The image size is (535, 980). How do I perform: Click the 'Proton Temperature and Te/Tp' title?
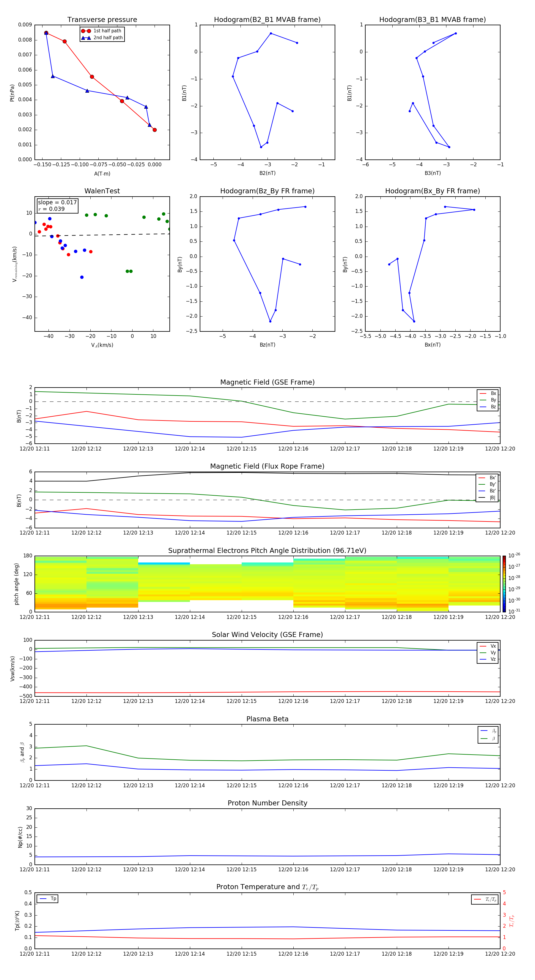pyautogui.click(x=267, y=887)
